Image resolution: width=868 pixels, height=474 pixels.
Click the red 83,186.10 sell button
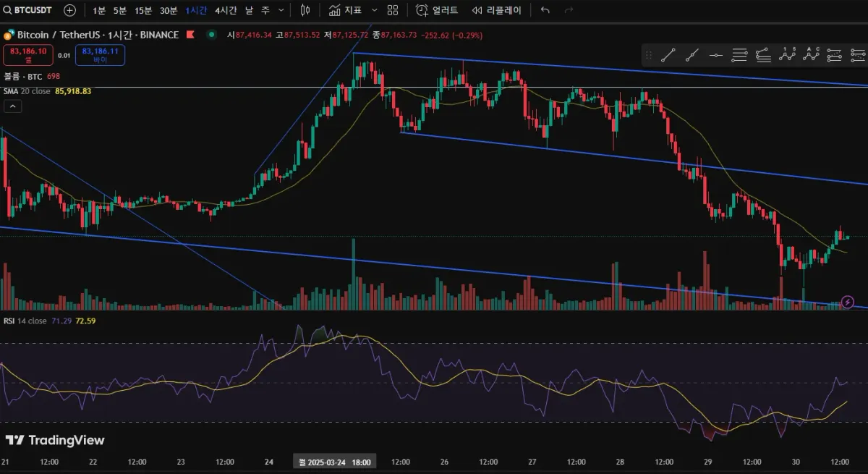click(x=28, y=55)
